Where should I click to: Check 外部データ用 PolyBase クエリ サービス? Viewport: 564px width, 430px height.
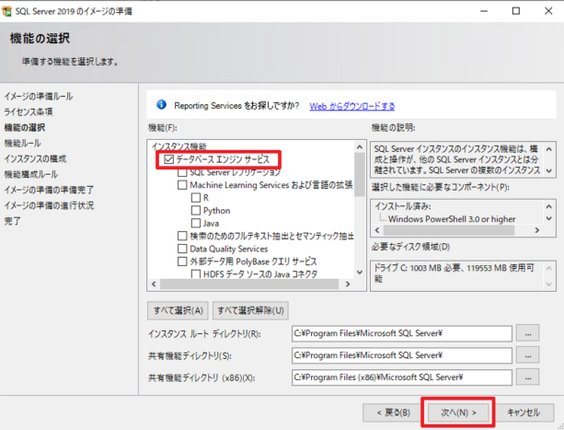(x=182, y=261)
